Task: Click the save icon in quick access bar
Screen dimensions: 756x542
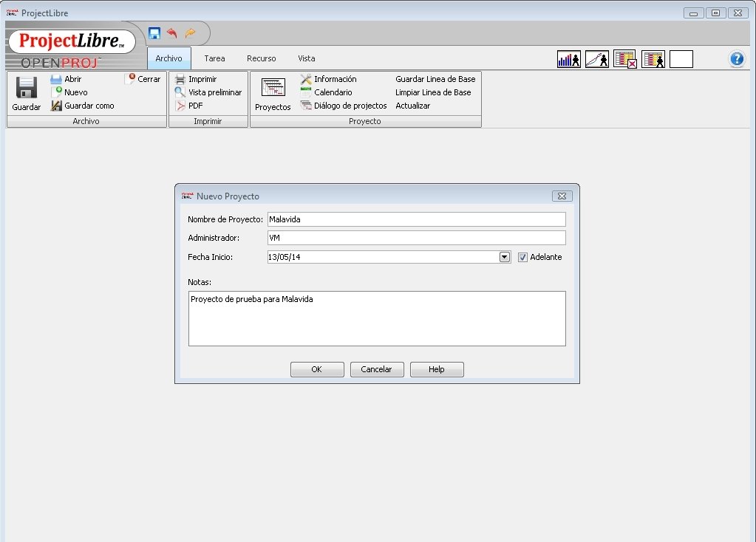Action: coord(154,33)
